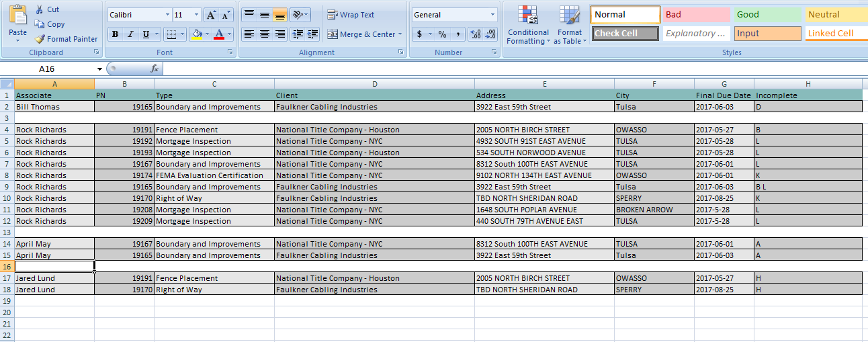The width and height of the screenshot is (868, 342).
Task: Apply the yellow fill color
Action: (x=196, y=34)
